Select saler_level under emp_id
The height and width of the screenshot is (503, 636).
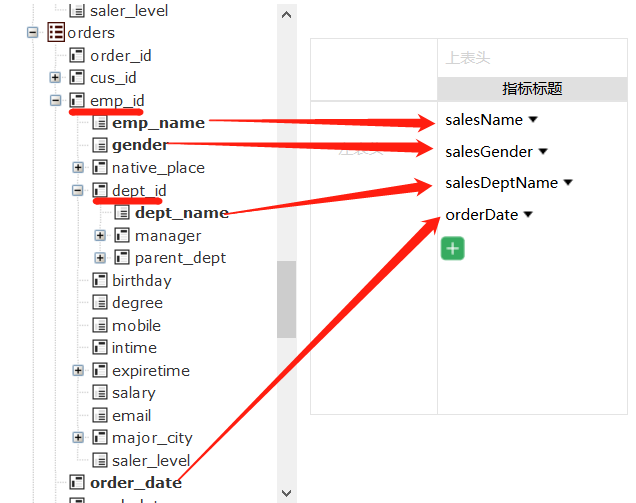[151, 461]
